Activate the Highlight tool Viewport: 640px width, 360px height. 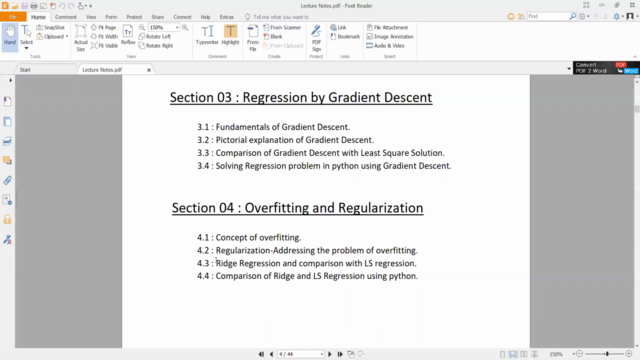pos(230,35)
